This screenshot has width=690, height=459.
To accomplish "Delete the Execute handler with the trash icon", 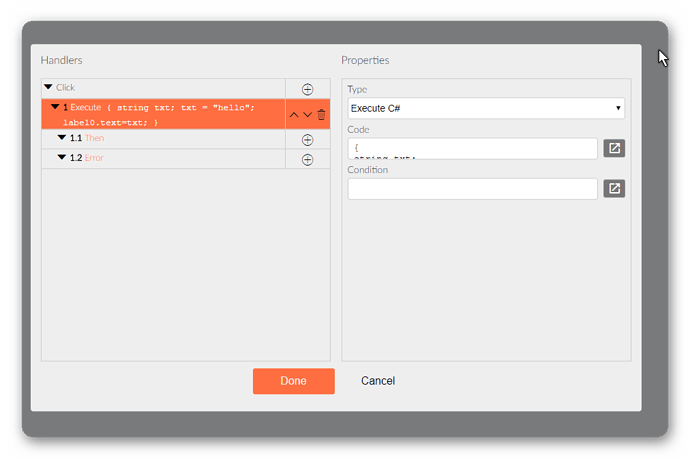I will point(321,114).
